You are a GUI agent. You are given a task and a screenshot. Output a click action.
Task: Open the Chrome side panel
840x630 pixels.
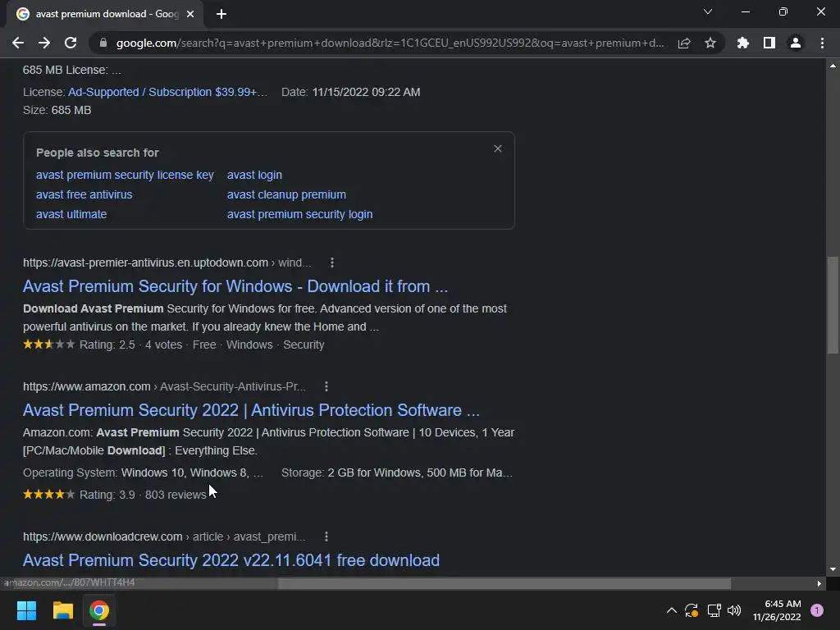(769, 43)
